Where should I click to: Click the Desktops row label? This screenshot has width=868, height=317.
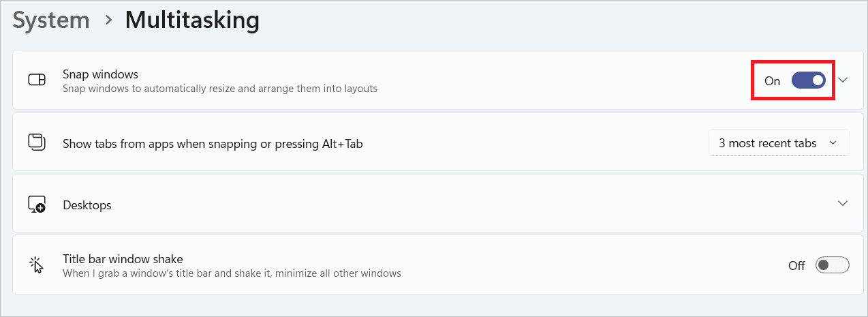point(87,205)
